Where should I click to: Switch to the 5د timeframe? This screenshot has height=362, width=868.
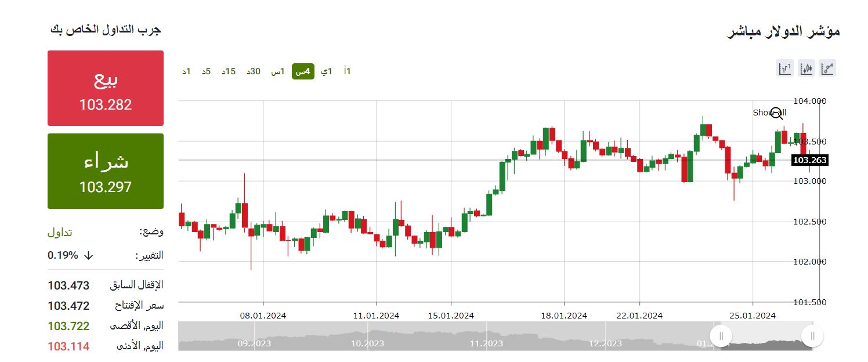pyautogui.click(x=207, y=71)
